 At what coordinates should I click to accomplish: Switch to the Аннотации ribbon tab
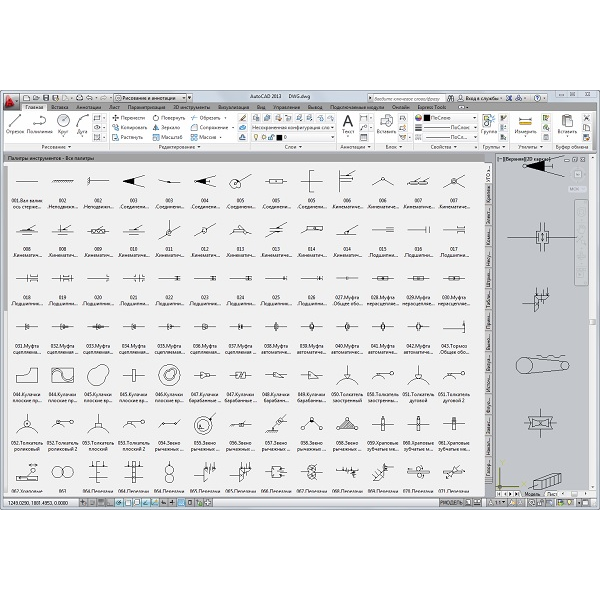click(x=89, y=107)
